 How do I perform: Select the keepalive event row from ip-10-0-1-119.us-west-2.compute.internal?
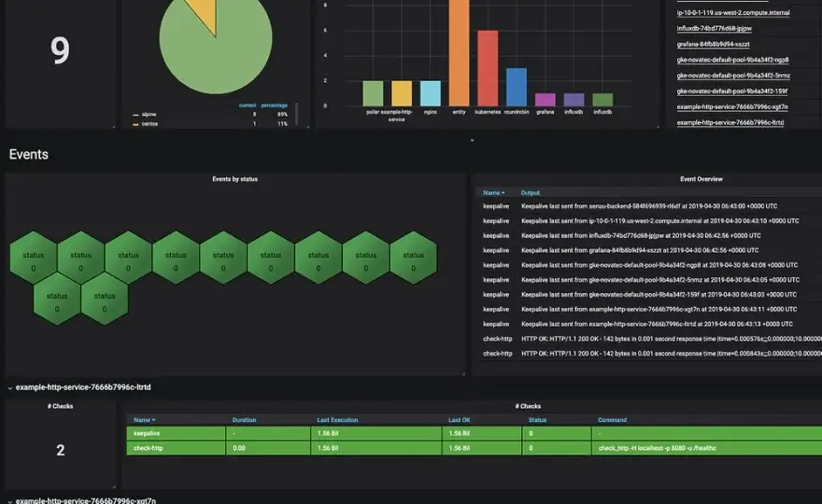pyautogui.click(x=650, y=221)
